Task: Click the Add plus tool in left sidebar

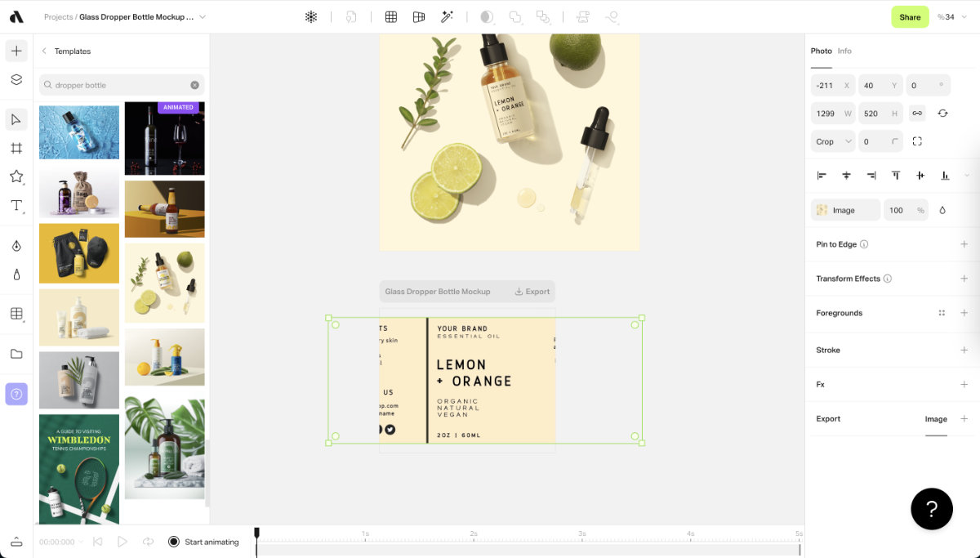Action: [16, 51]
